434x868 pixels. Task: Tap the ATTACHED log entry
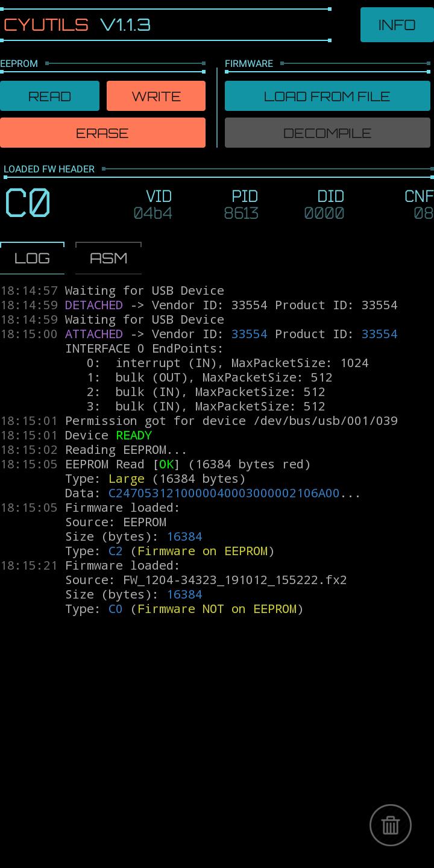click(94, 334)
